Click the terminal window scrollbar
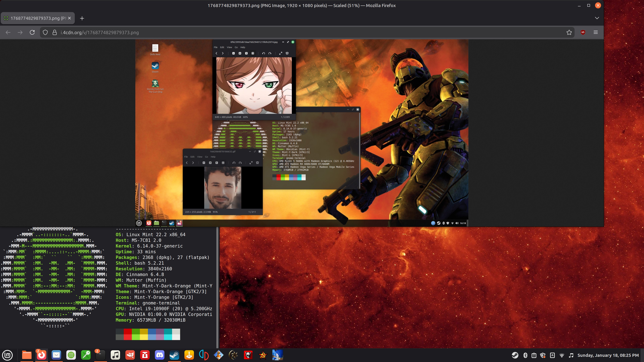 (218, 287)
